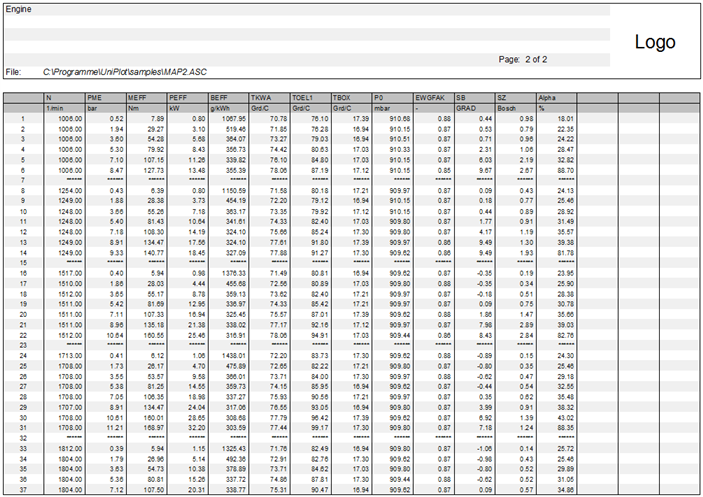This screenshot has width=703, height=497.
Task: Select the 'N' column header
Action: 65,98
